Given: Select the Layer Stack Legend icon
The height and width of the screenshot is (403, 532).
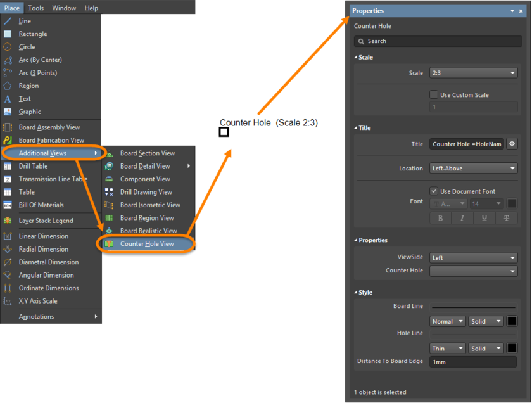Looking at the screenshot, I should [8, 221].
